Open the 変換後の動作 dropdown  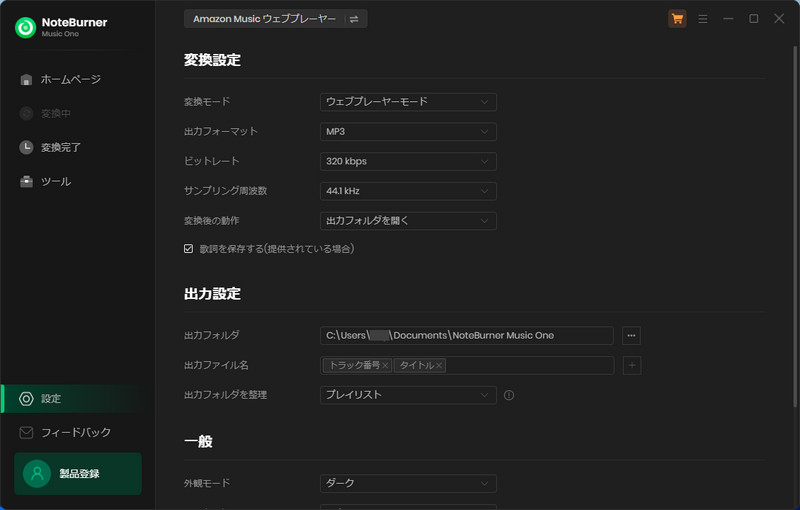(408, 221)
